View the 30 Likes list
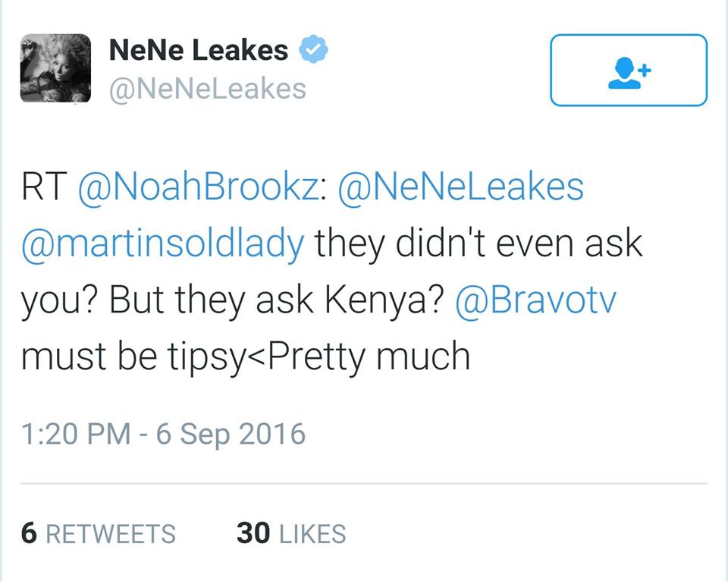This screenshot has height=581, width=728. (291, 533)
